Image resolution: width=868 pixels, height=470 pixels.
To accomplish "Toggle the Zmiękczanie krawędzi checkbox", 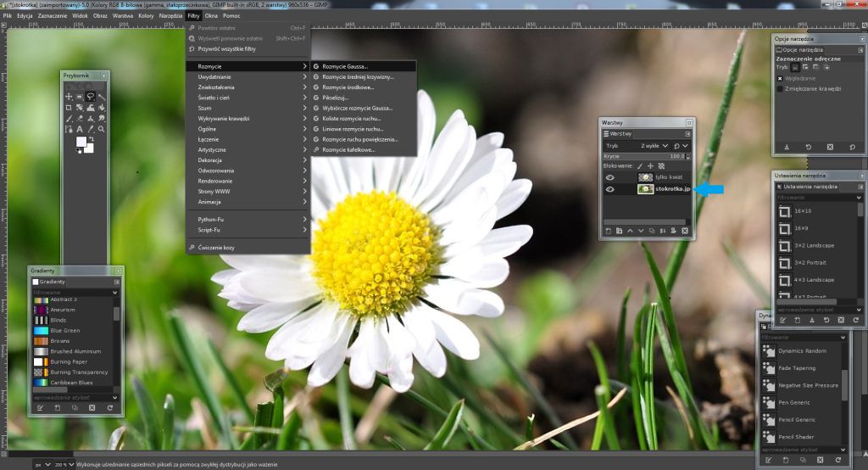I will click(780, 89).
